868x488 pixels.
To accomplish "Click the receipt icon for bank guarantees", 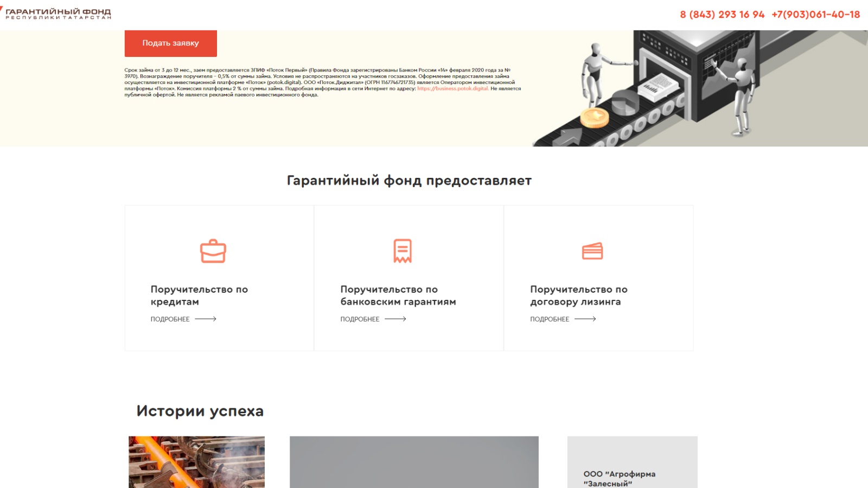I will [x=403, y=251].
